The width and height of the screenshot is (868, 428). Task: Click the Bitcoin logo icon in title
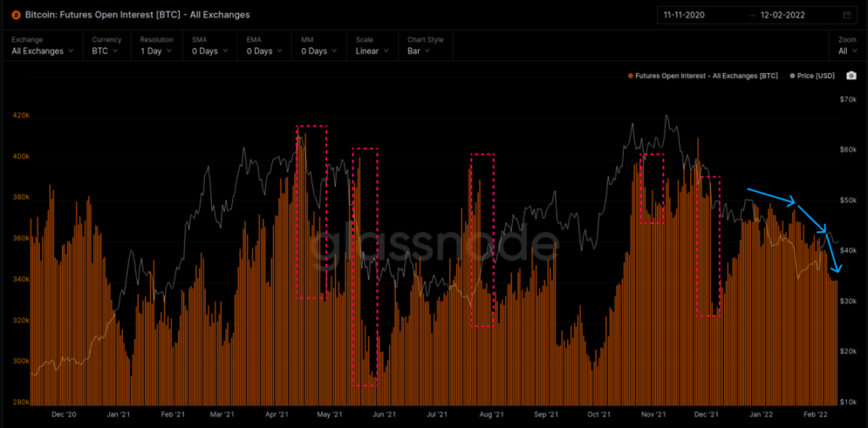pos(17,15)
